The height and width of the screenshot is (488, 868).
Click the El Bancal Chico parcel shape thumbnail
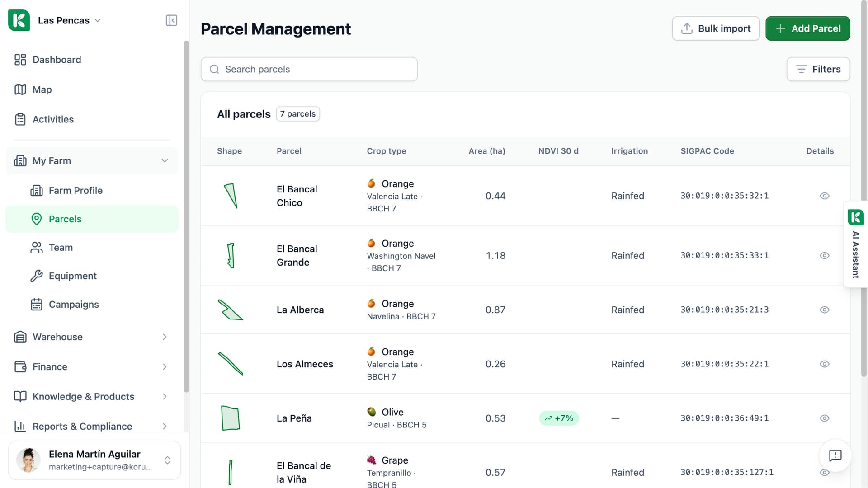coord(231,196)
